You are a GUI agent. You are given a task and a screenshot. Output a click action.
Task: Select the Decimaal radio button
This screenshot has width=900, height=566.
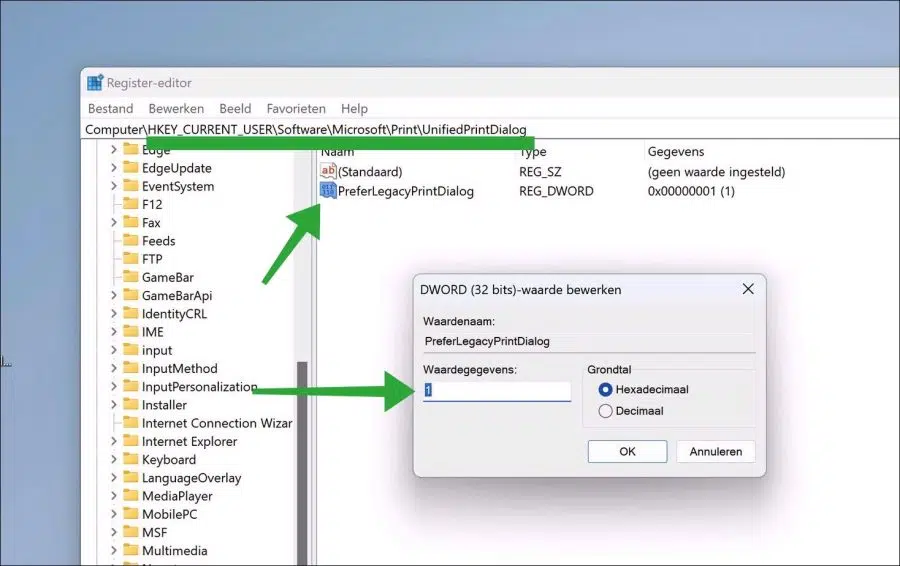[605, 411]
